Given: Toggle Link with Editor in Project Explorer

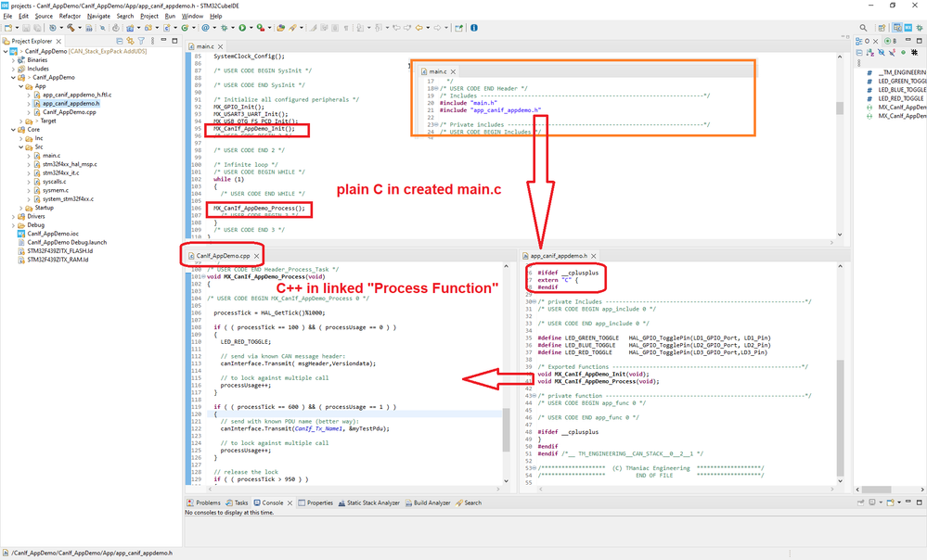Looking at the screenshot, I should point(130,41).
